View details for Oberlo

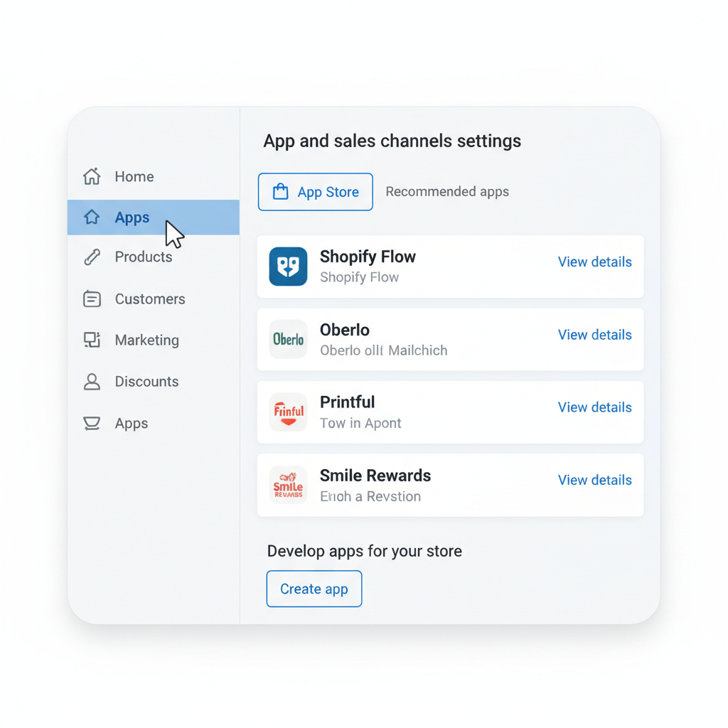[594, 334]
